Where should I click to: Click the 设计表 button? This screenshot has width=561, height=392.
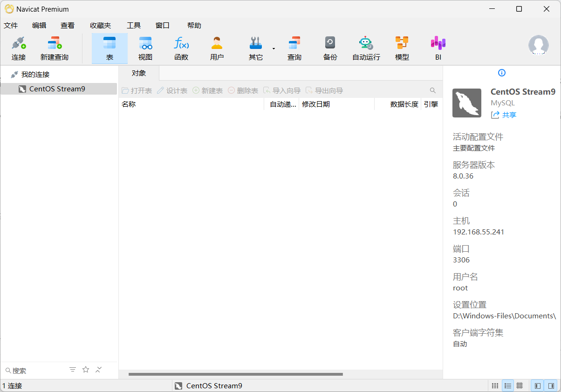coord(172,90)
